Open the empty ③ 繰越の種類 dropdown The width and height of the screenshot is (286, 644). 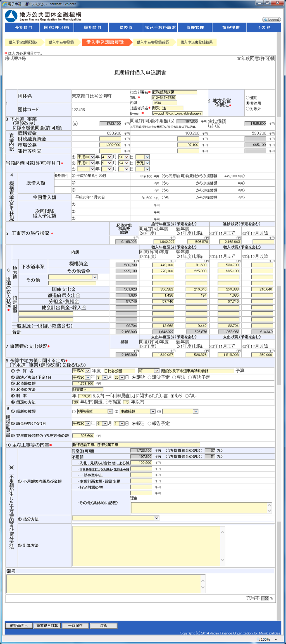point(180,411)
